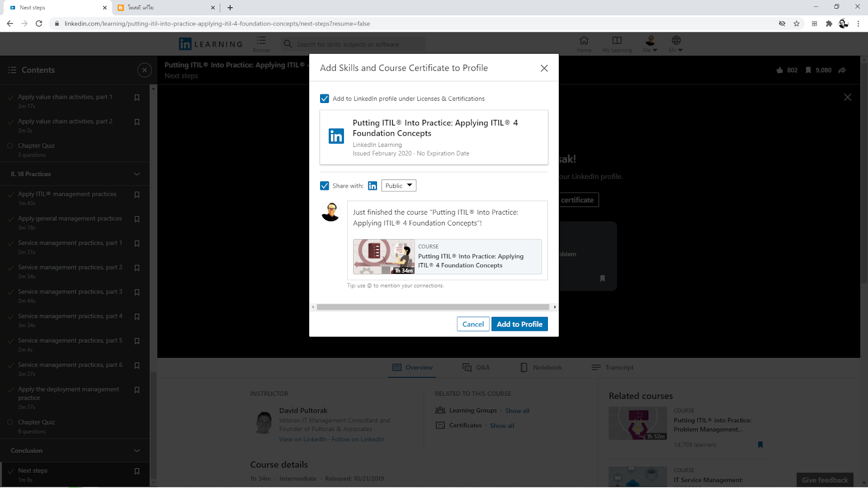The height and width of the screenshot is (488, 868).
Task: Bookmark Apply the deployment management practice
Action: click(137, 390)
